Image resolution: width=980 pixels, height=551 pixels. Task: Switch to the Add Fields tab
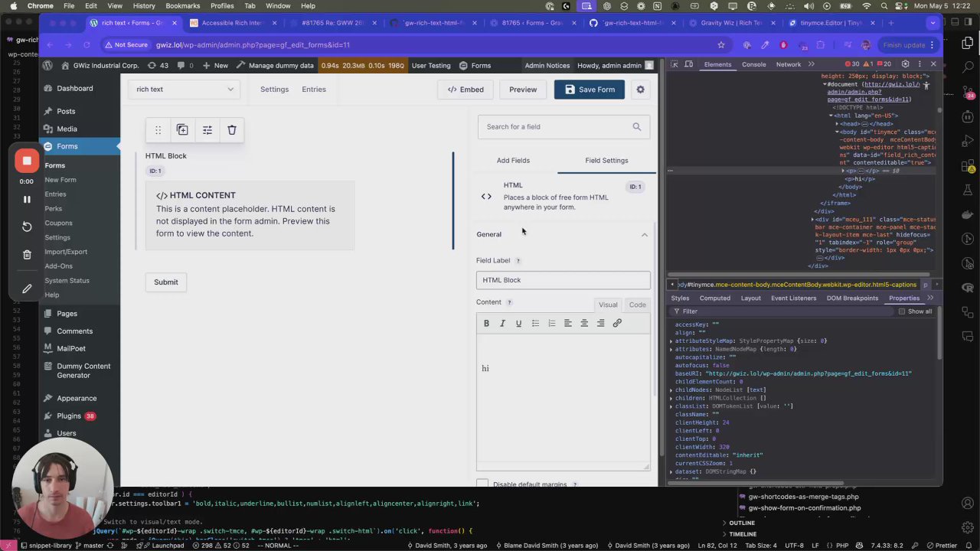513,161
